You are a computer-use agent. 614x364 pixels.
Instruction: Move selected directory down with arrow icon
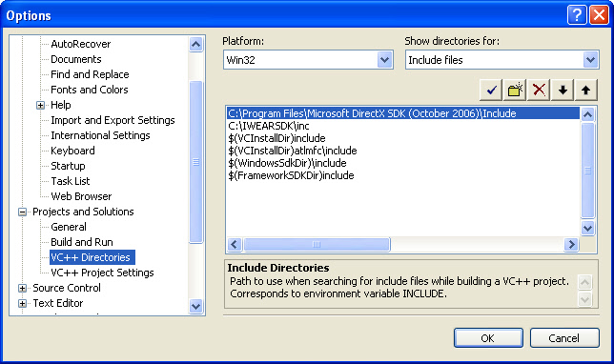click(563, 90)
